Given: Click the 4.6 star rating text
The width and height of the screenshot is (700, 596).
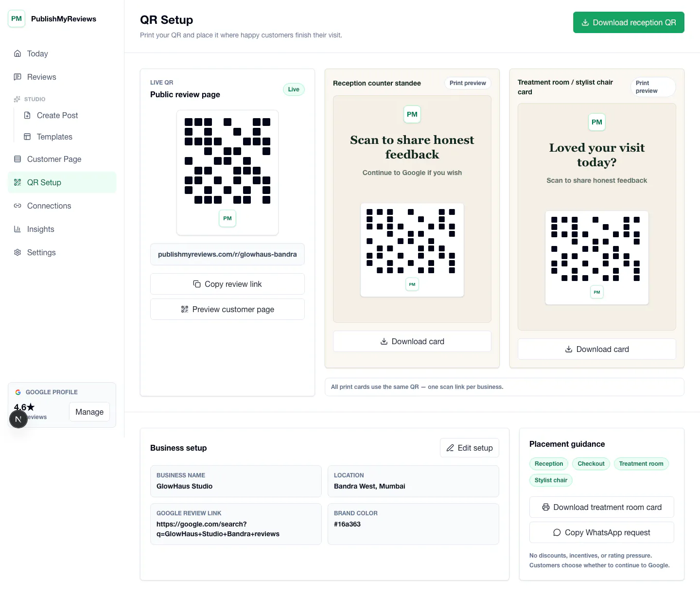Looking at the screenshot, I should pos(24,407).
